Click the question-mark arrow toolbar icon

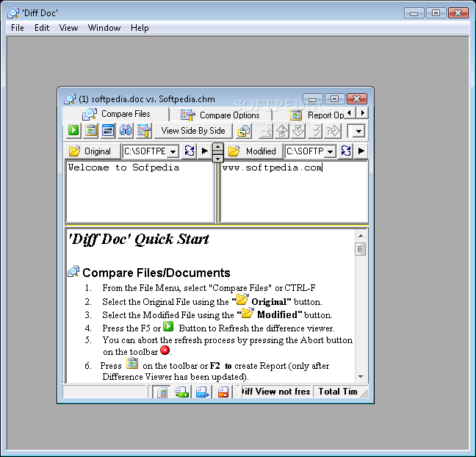[x=333, y=132]
